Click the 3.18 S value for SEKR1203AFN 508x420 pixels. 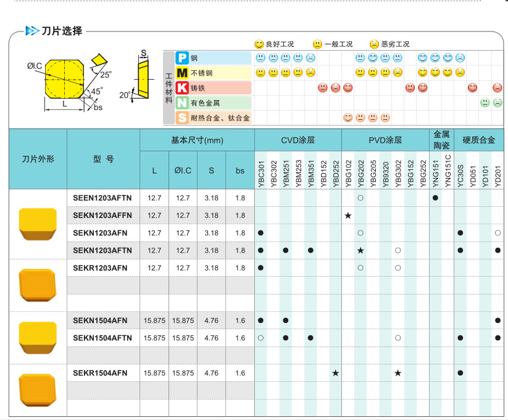click(x=211, y=268)
